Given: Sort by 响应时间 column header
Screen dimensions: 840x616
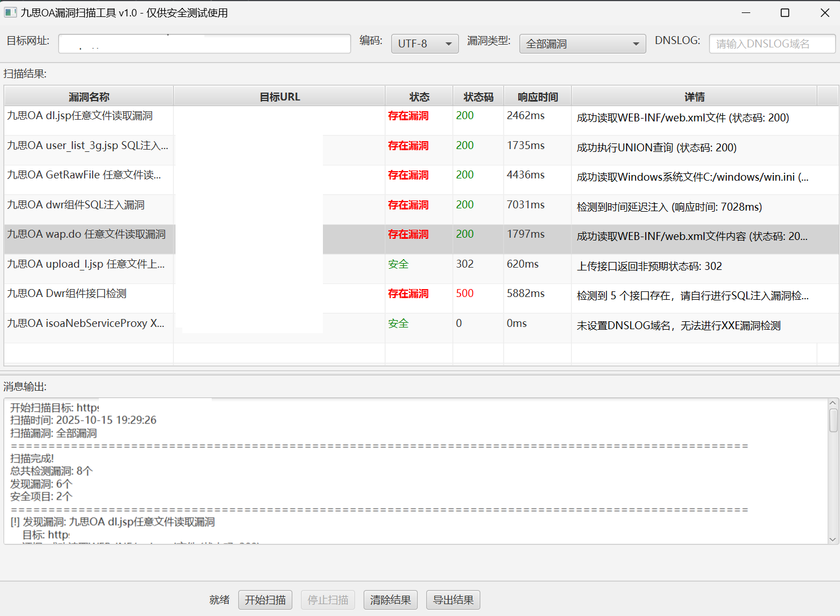Looking at the screenshot, I should pyautogui.click(x=537, y=97).
